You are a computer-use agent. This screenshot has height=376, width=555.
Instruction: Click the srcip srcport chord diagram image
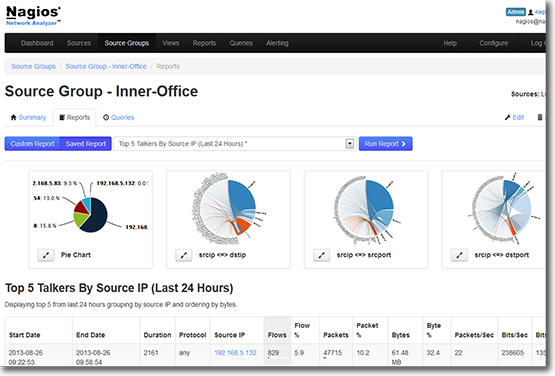click(x=366, y=209)
